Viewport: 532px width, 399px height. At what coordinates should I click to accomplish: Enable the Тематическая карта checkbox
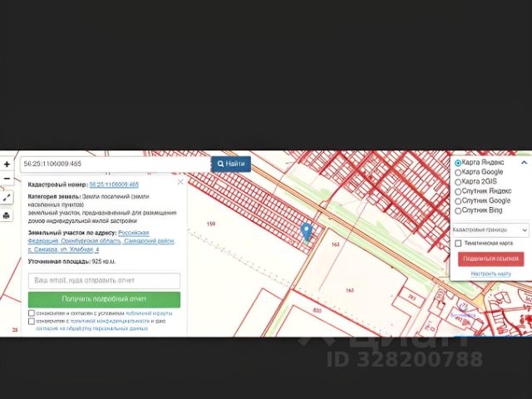click(458, 244)
